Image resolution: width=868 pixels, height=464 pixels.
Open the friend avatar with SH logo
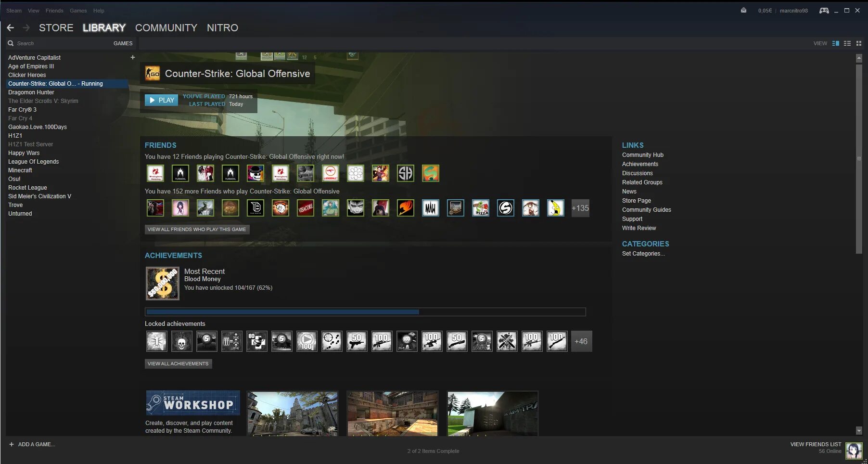tap(406, 173)
